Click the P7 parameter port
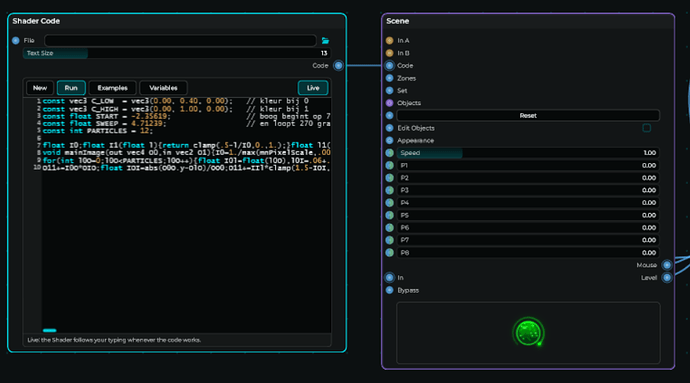Screen dimensions: 690x383 (389, 240)
